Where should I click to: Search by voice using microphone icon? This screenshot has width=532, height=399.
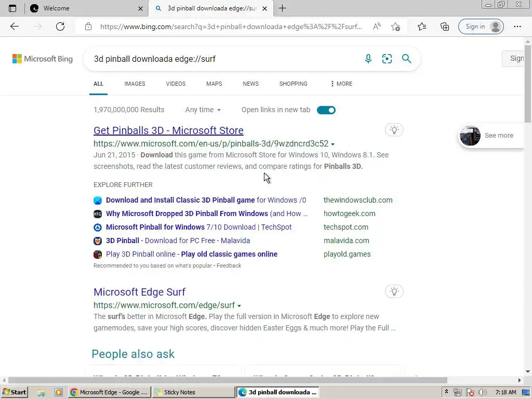click(368, 59)
